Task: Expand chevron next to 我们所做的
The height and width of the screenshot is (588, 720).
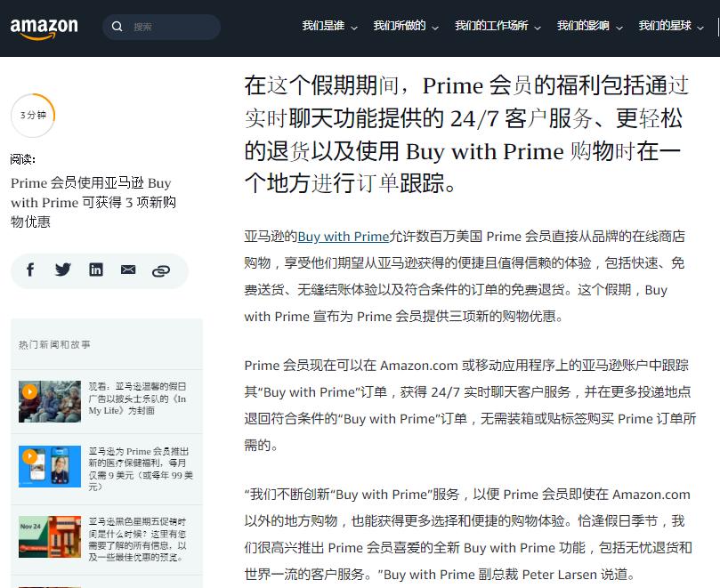Action: [435, 28]
